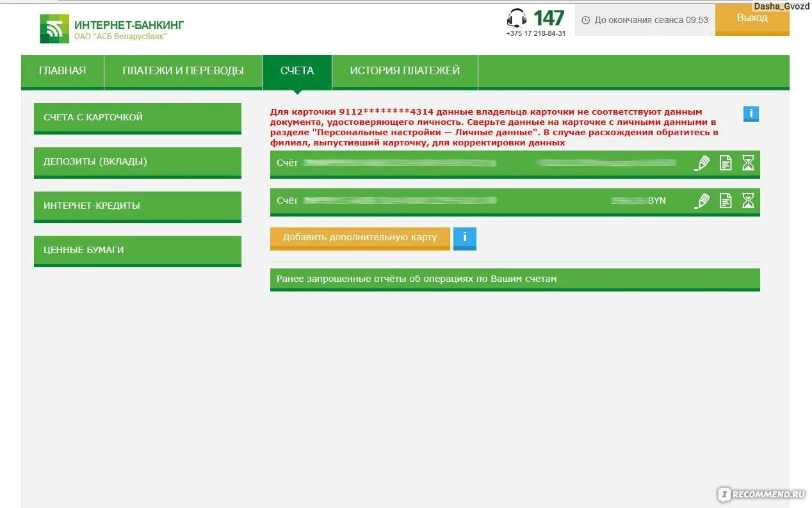Viewport: 812px width, 508px height.
Task: Click the Dasha_Gvozd user name label
Action: coord(782,6)
